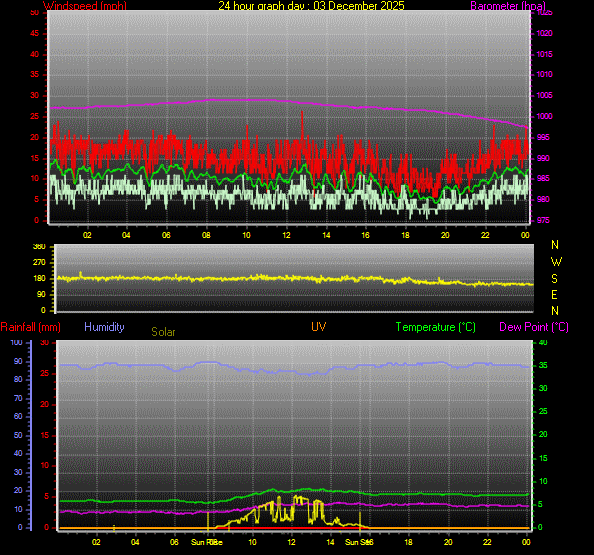
Task: Click the 08 hour label under windspeed graph
Action: [206, 235]
